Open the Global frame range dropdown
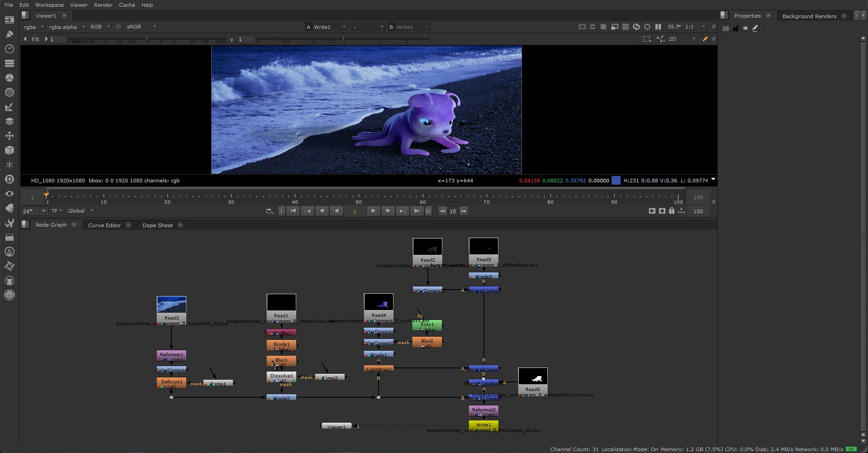The height and width of the screenshot is (453, 868). 81,211
